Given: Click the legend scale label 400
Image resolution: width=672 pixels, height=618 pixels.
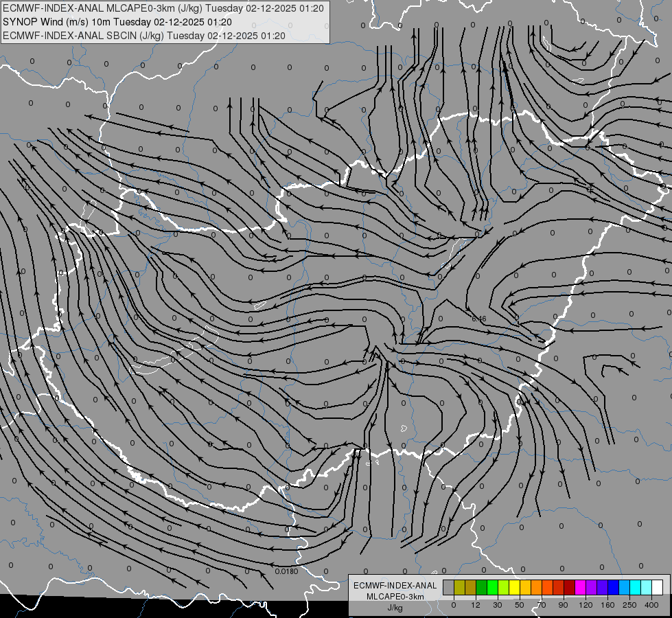Looking at the screenshot, I should 651,605.
